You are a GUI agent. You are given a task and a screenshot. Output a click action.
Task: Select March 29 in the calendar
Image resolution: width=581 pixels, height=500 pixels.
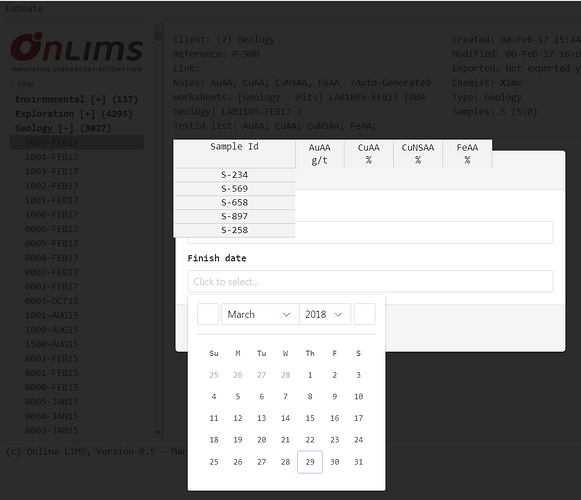coord(310,462)
